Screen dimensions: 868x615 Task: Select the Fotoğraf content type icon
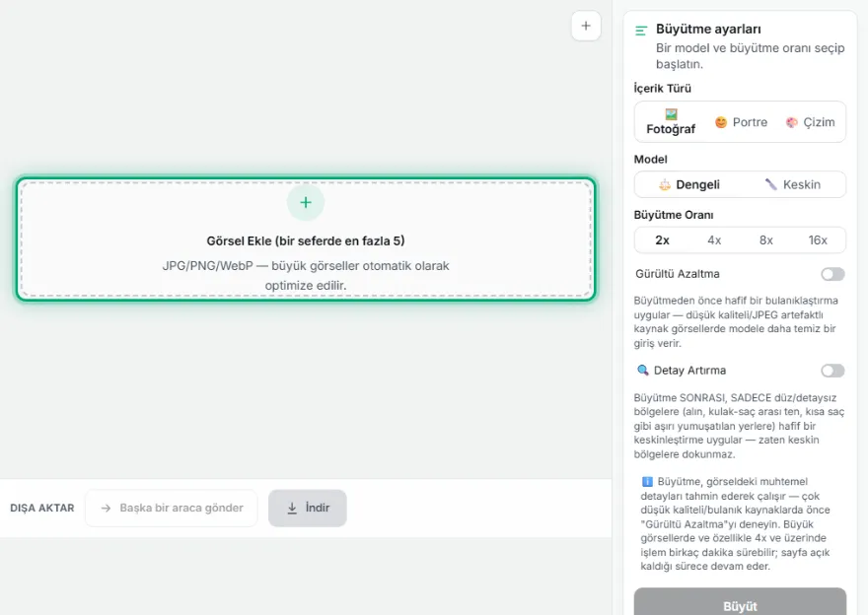[671, 114]
